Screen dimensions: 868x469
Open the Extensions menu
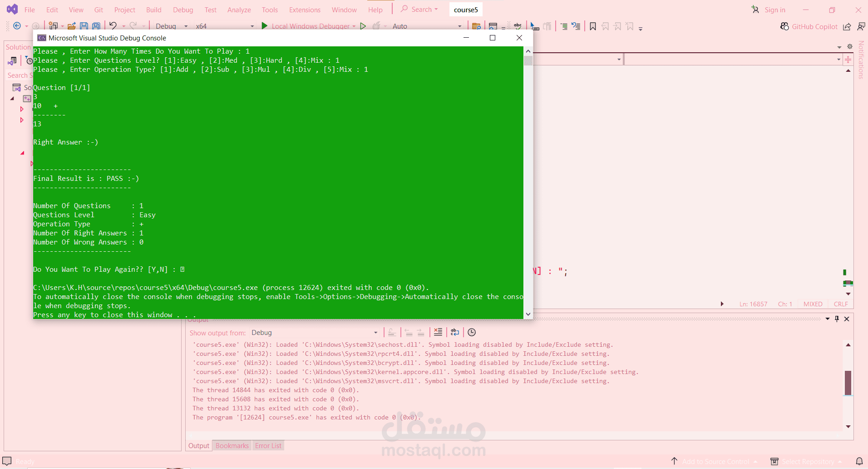305,10
